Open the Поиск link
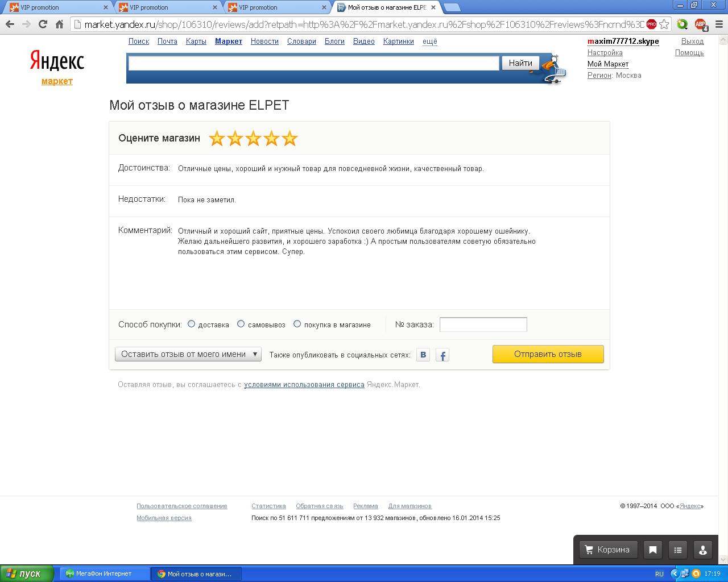 pos(139,41)
